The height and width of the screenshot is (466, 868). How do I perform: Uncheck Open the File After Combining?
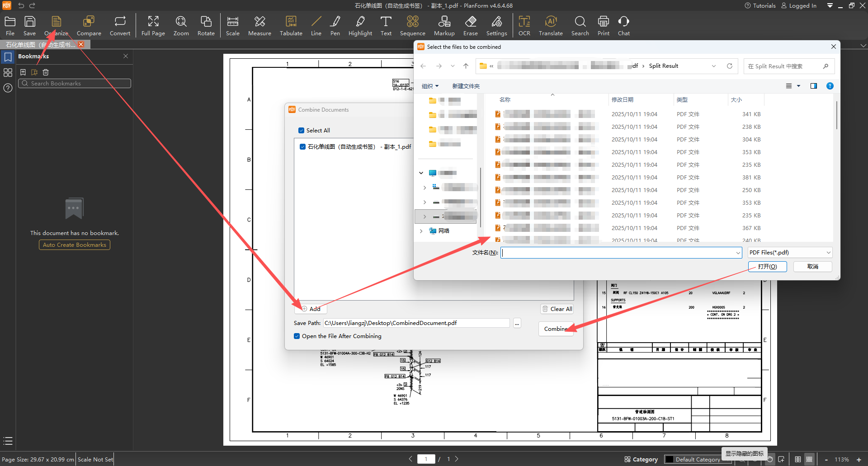click(297, 336)
